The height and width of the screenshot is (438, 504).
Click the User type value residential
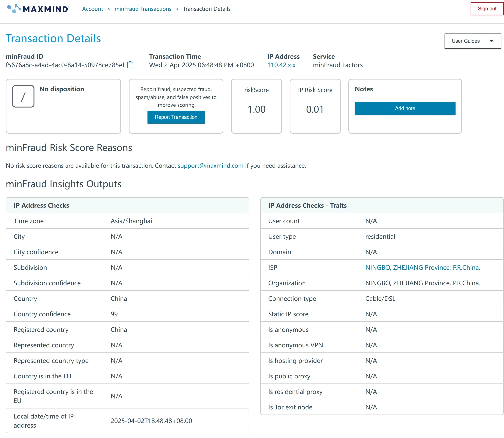pos(380,236)
